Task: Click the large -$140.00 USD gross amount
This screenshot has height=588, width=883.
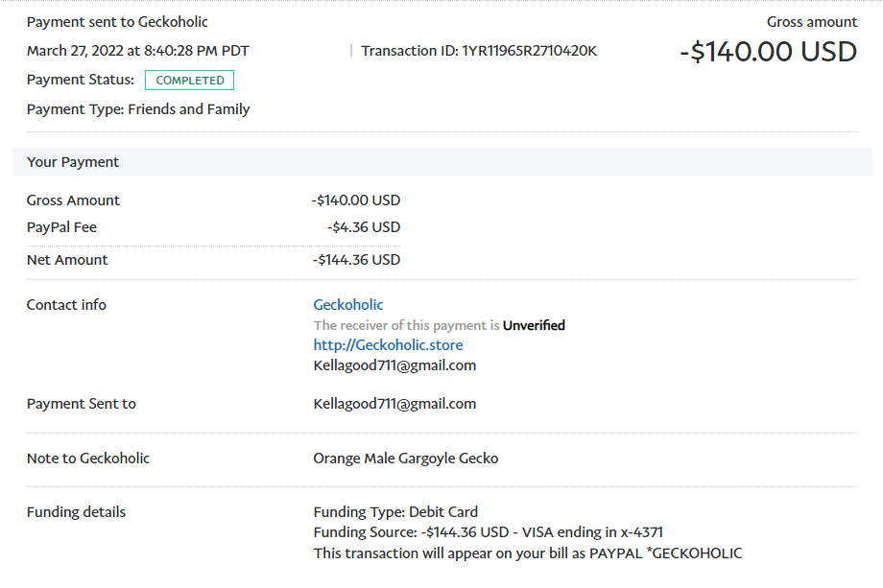Action: point(768,52)
